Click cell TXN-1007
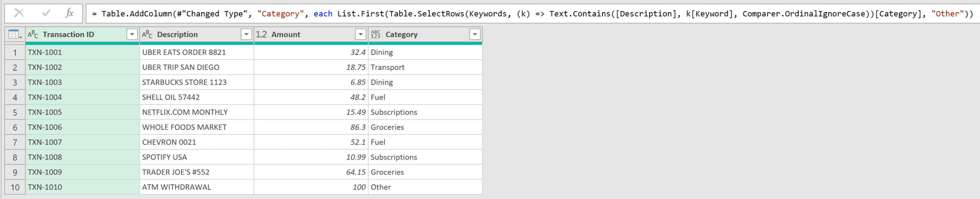The width and height of the screenshot is (980, 199). pos(82,142)
